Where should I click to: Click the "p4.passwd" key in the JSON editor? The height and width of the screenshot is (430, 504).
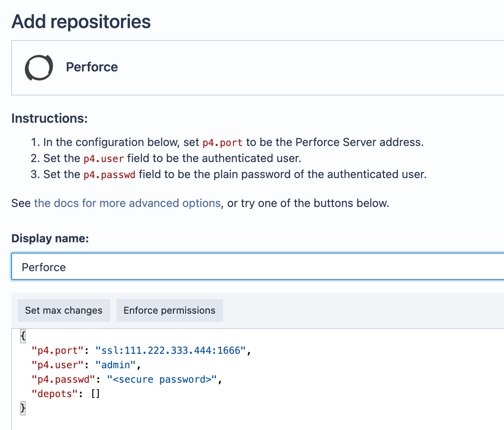63,379
